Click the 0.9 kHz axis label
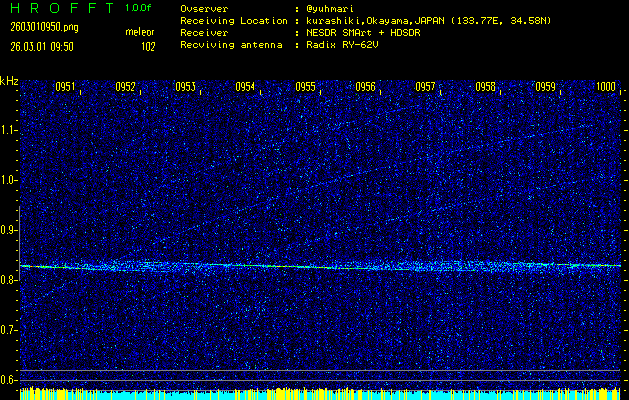Viewport: 629px width, 400px height. click(x=7, y=230)
